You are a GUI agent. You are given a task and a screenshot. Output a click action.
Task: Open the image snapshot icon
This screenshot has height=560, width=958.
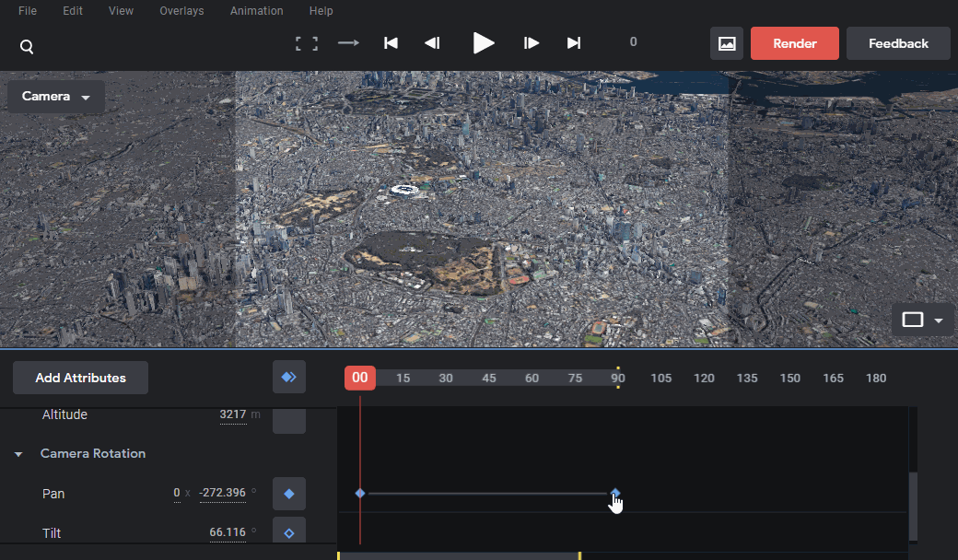(727, 43)
